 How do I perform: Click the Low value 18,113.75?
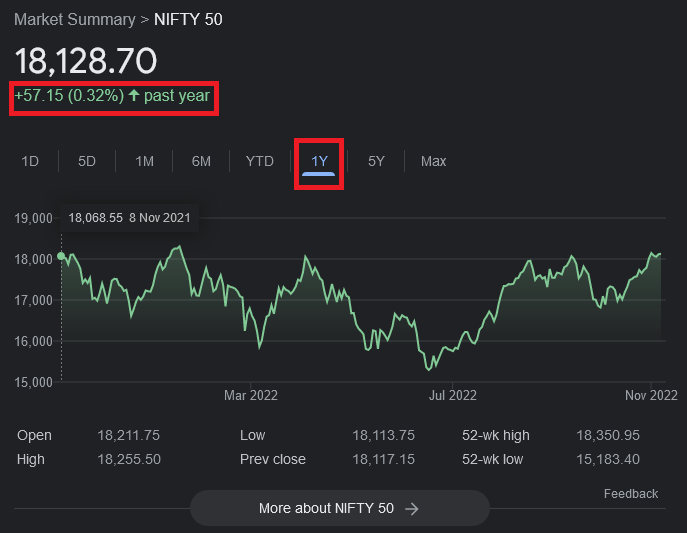point(383,435)
